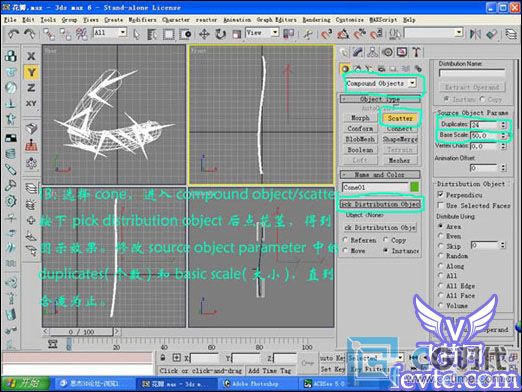The height and width of the screenshot is (392, 522).
Task: Open the Rendering menu
Action: [316, 20]
